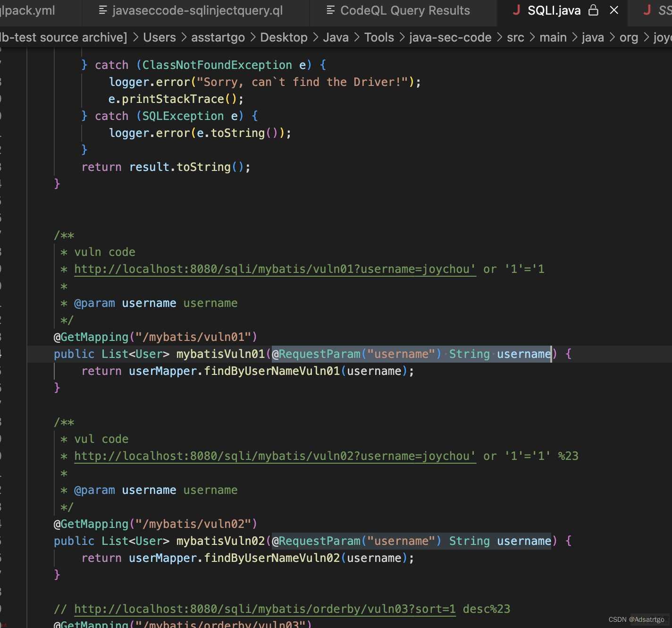Click the @GetMapping("/mybatis/vuln01") annotation

[x=155, y=337]
